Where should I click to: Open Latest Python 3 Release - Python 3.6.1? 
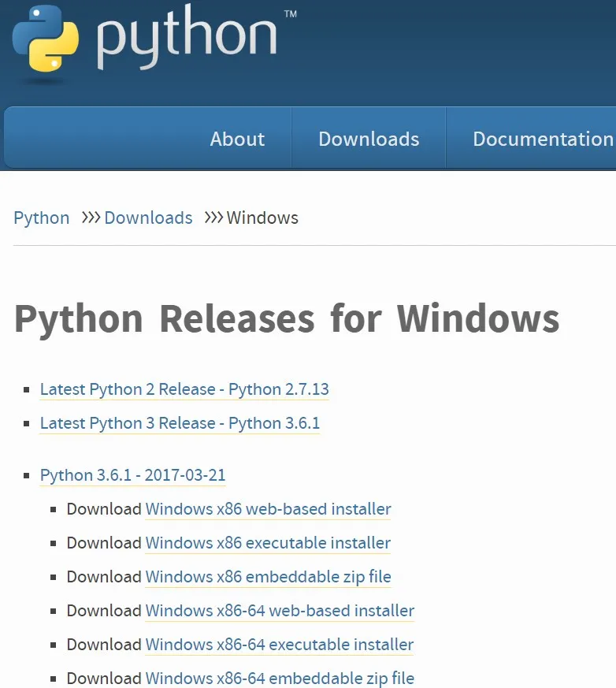tap(180, 423)
